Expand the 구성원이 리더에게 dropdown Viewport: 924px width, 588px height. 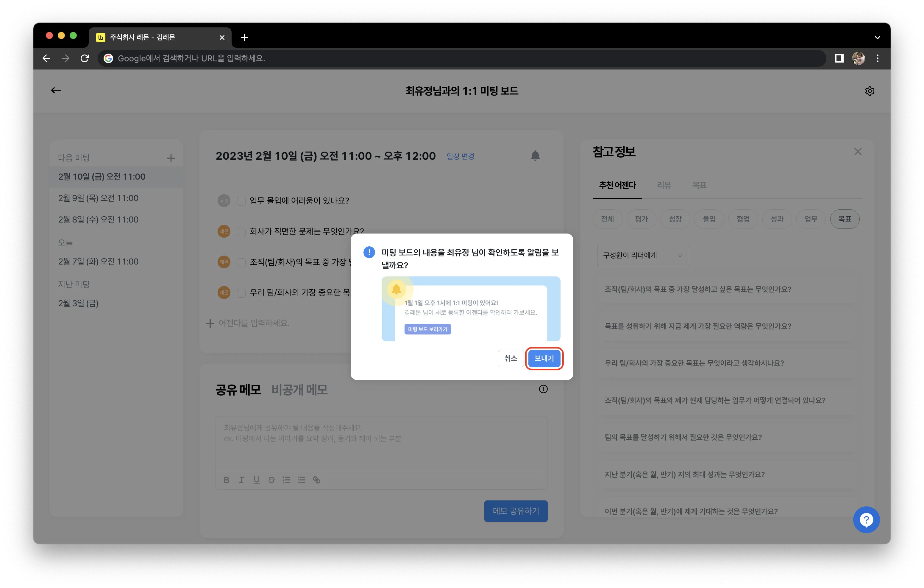pyautogui.click(x=643, y=255)
